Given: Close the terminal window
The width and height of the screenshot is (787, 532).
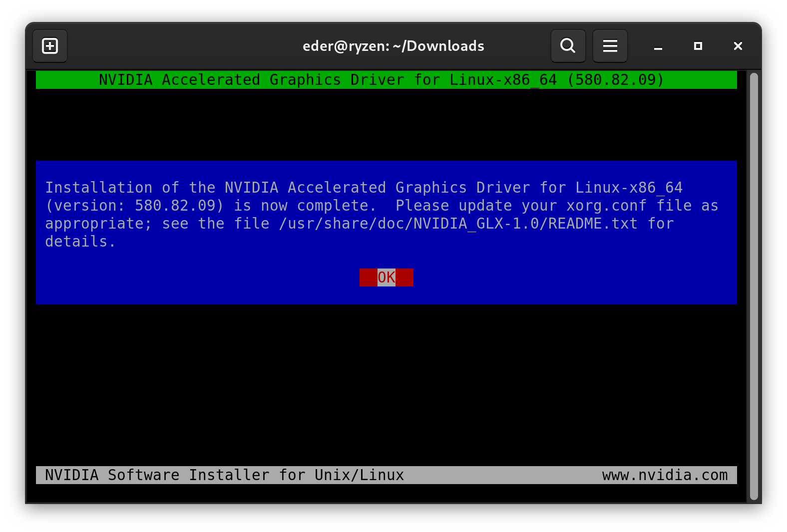Looking at the screenshot, I should (738, 46).
